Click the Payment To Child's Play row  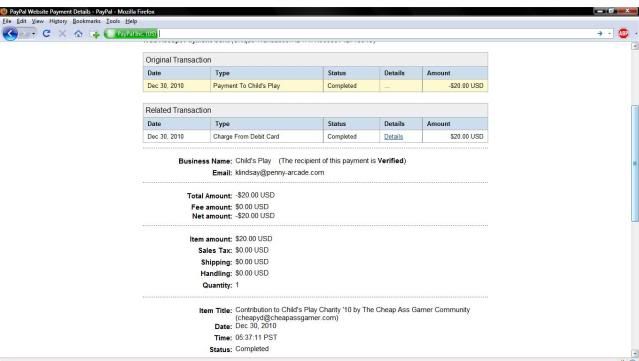point(315,86)
